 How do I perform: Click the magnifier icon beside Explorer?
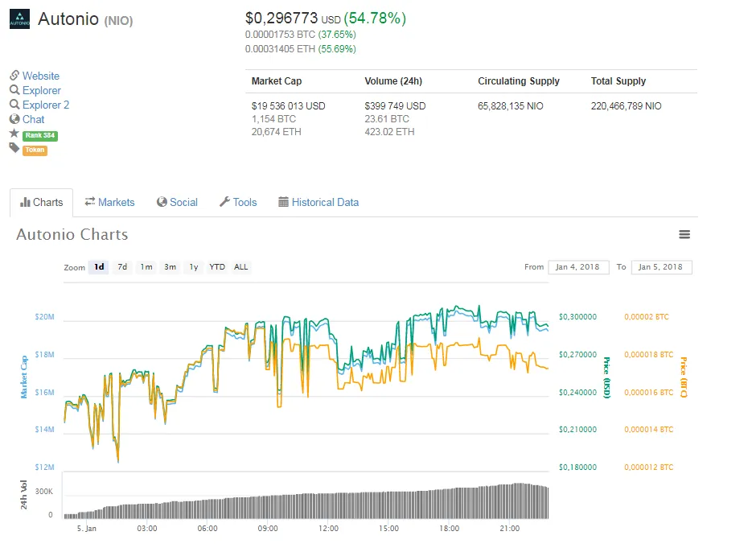[14, 90]
